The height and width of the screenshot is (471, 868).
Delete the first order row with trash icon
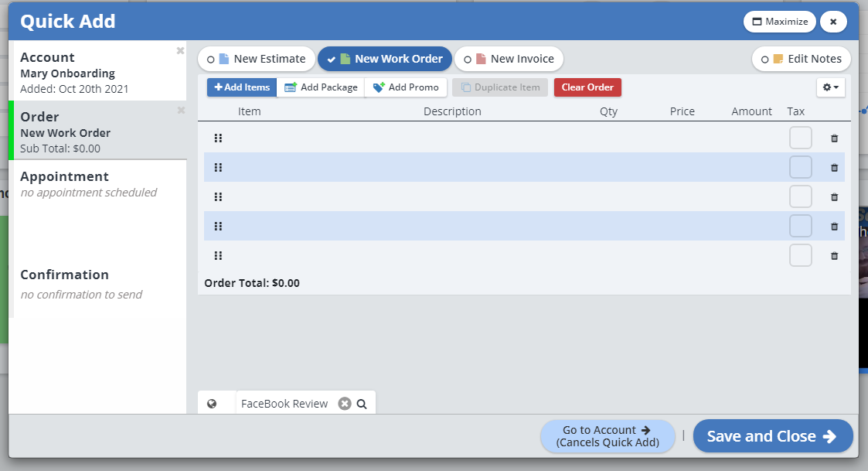[834, 138]
